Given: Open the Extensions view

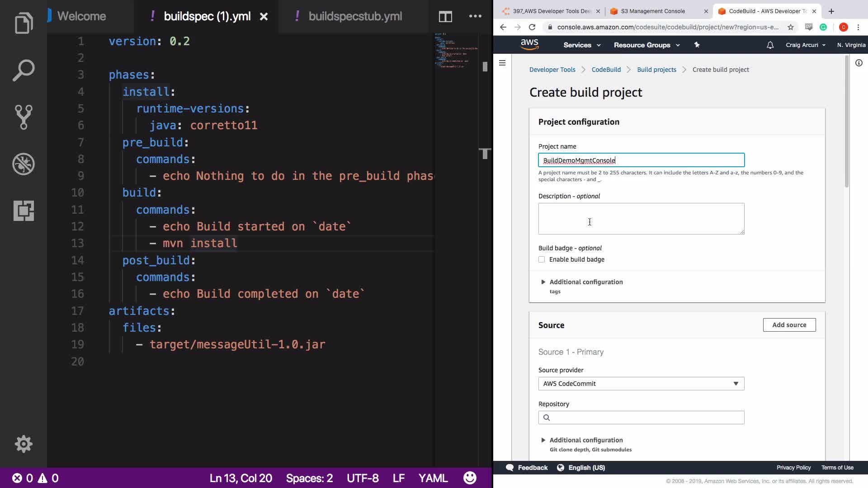Looking at the screenshot, I should (24, 211).
